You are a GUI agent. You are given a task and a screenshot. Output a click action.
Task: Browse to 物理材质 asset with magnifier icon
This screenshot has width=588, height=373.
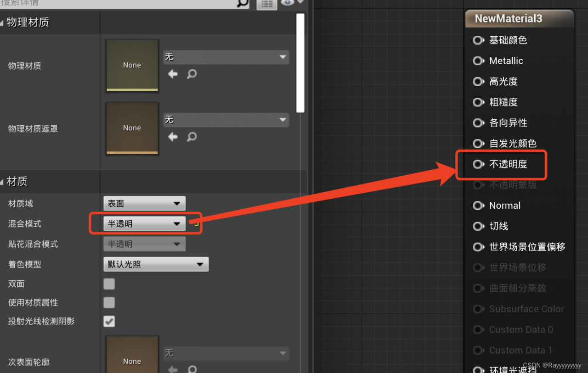(x=192, y=74)
